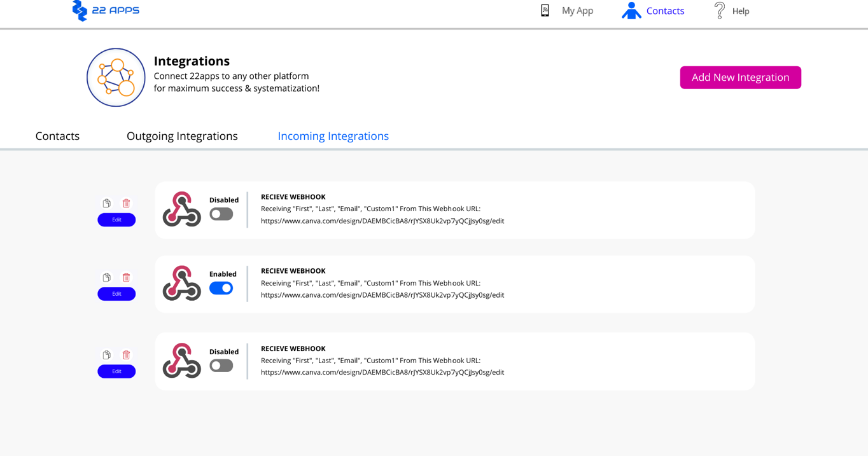The width and height of the screenshot is (868, 456).
Task: Click the copy icon for third webhook
Action: [x=107, y=355]
